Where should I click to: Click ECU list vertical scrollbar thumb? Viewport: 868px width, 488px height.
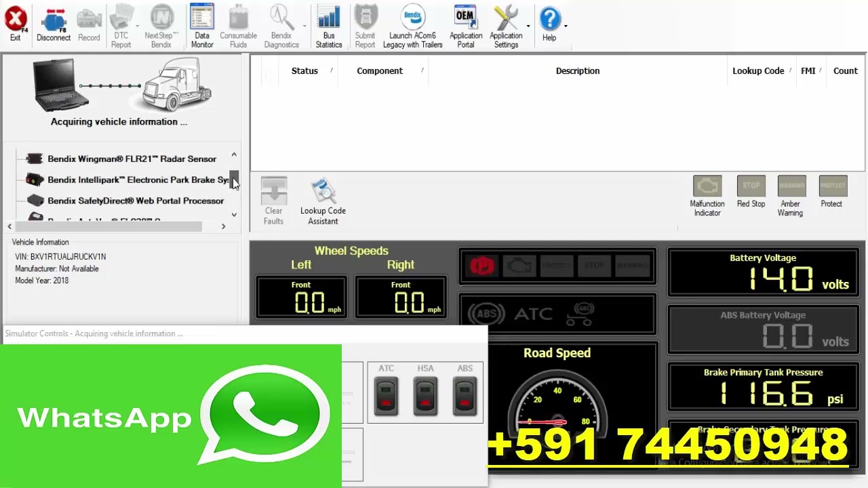pyautogui.click(x=234, y=180)
